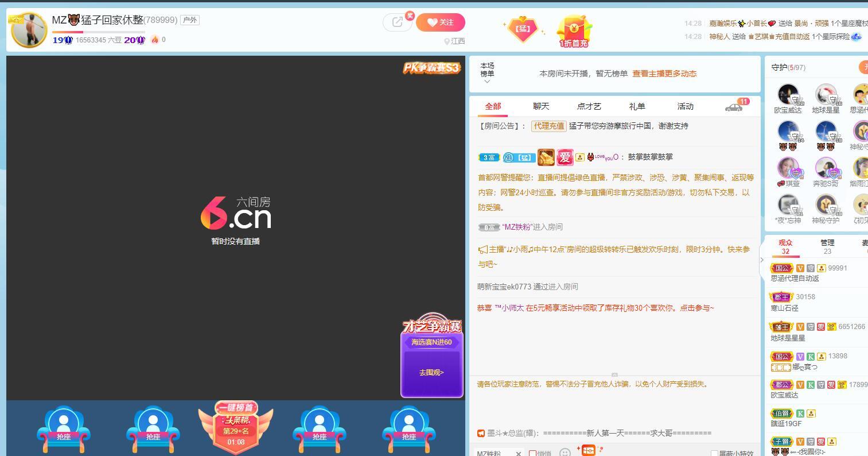Open the emoji smiley picker

565,453
